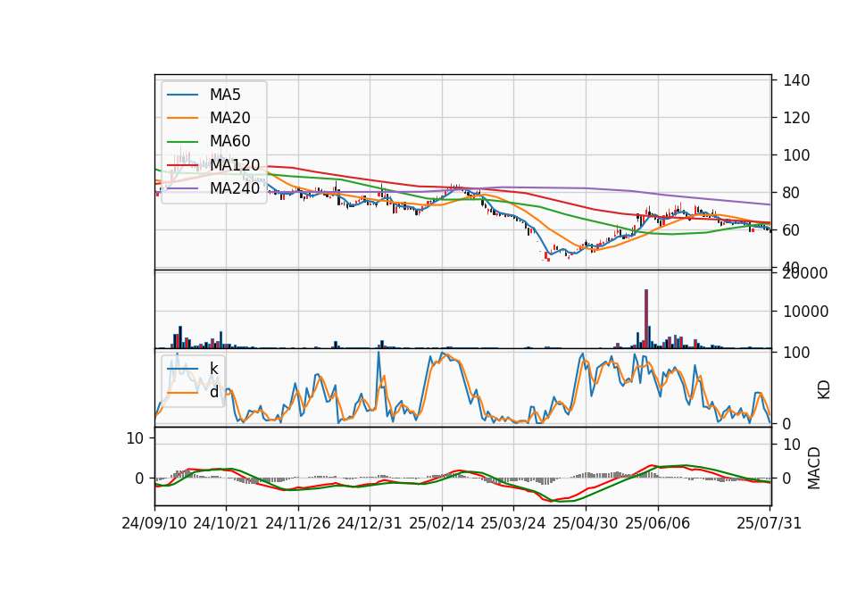Click the 80 tick on price axis
This screenshot has height=616, width=857.
point(792,193)
